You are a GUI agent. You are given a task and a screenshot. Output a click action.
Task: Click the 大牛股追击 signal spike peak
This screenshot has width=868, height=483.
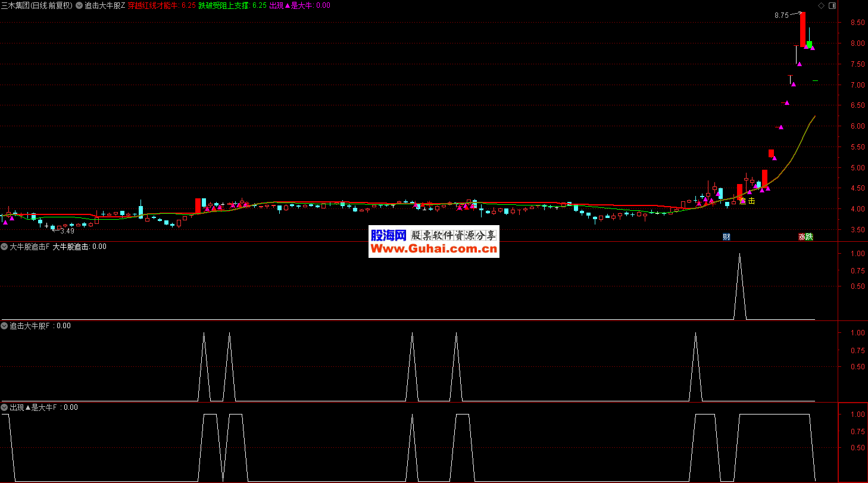(x=739, y=254)
